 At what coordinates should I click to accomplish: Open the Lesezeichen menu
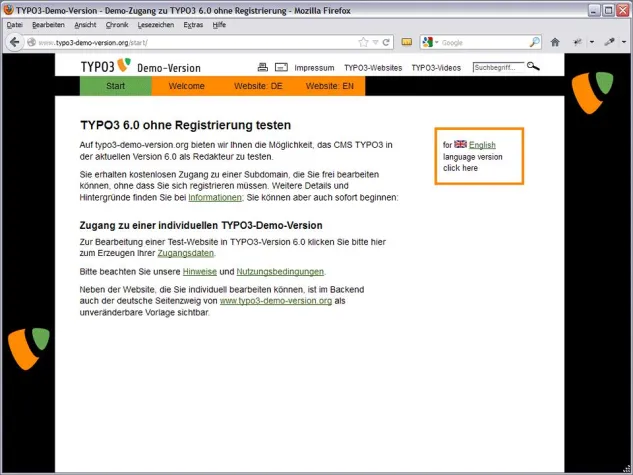point(156,25)
